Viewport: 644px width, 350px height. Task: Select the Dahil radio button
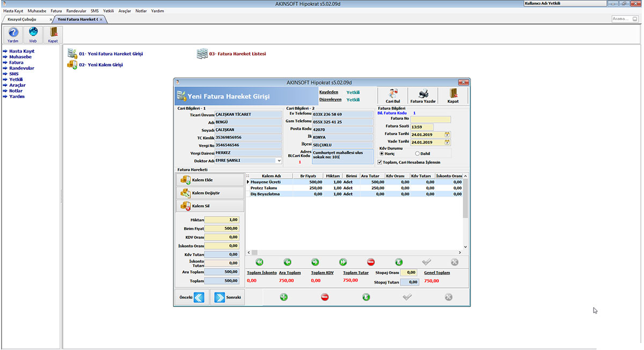pyautogui.click(x=417, y=153)
